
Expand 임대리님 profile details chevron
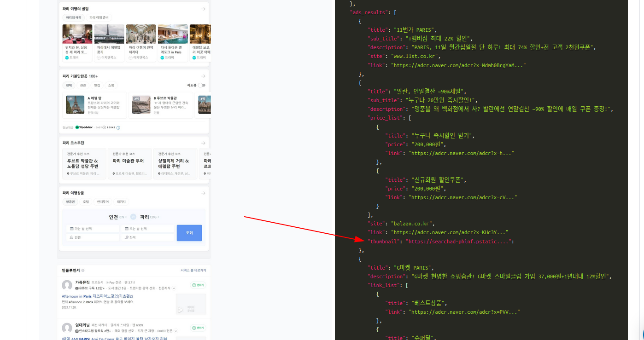[x=176, y=330]
